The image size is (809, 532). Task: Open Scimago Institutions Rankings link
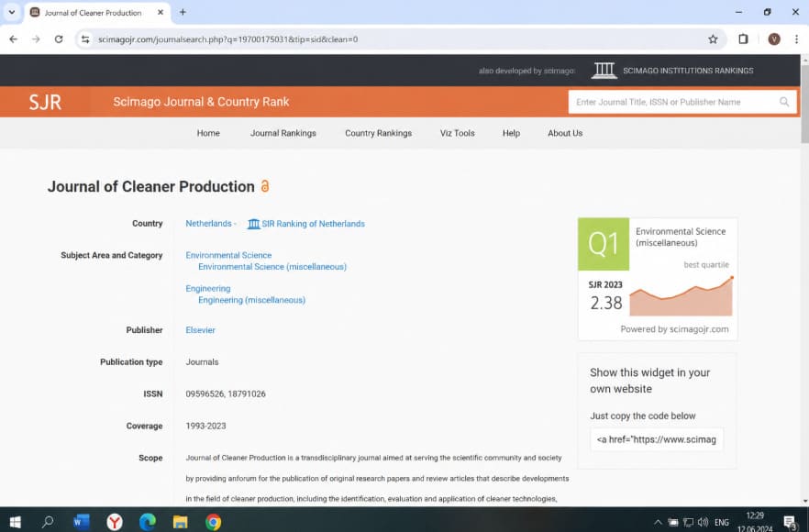pyautogui.click(x=688, y=71)
